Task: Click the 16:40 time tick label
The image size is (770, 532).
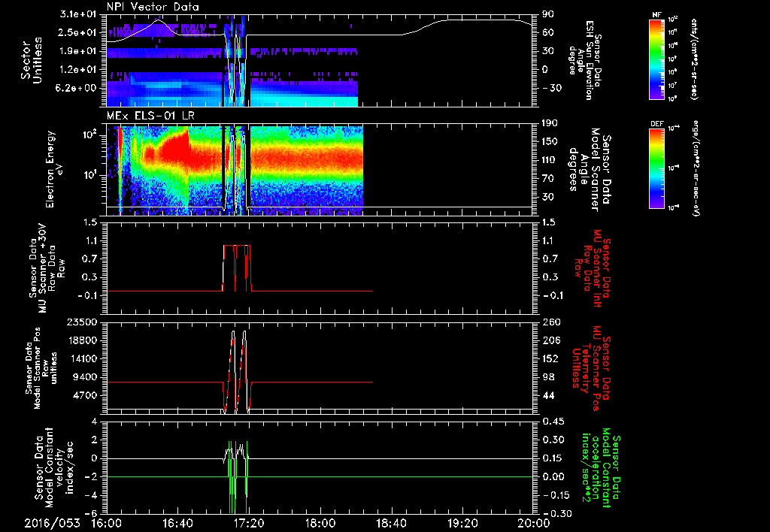Action: coord(177,523)
